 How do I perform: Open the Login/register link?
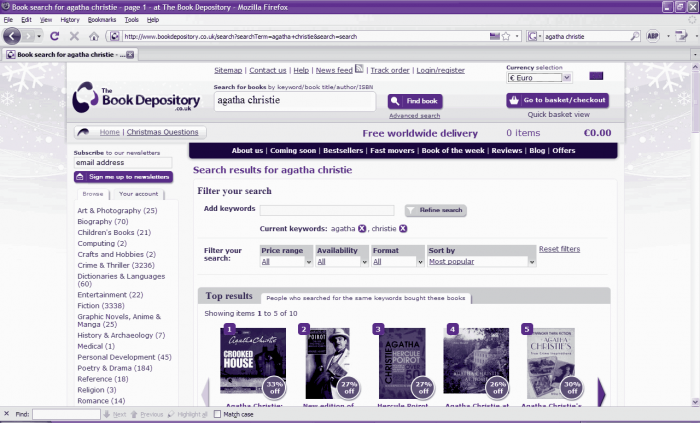tap(441, 70)
